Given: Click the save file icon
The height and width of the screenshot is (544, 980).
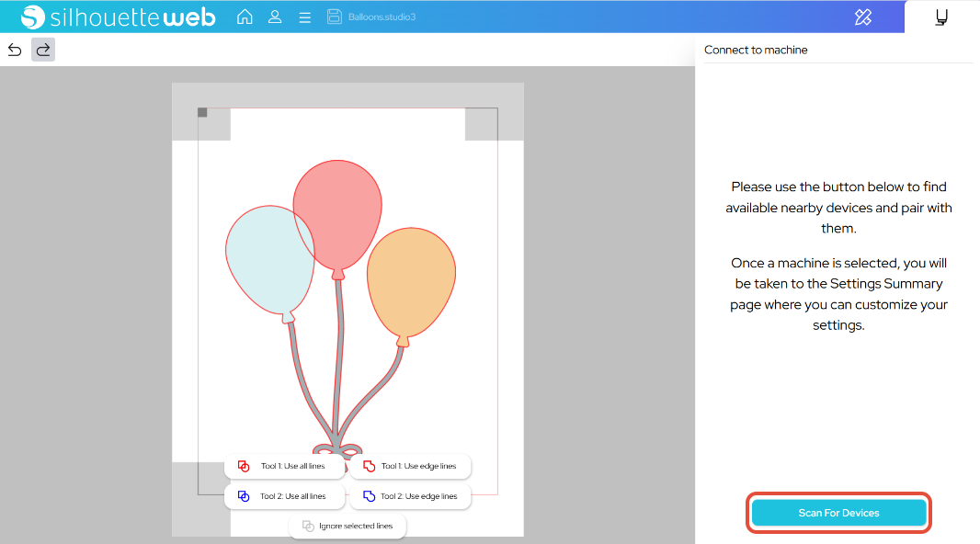Looking at the screenshot, I should coord(335,17).
